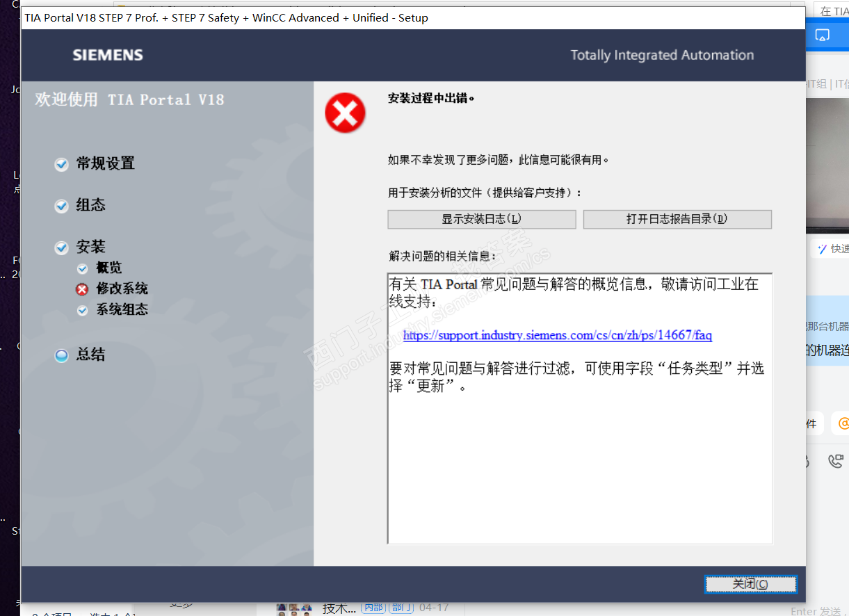The height and width of the screenshot is (616, 849).
Task: Click the phone call icon in chat window
Action: tap(835, 460)
